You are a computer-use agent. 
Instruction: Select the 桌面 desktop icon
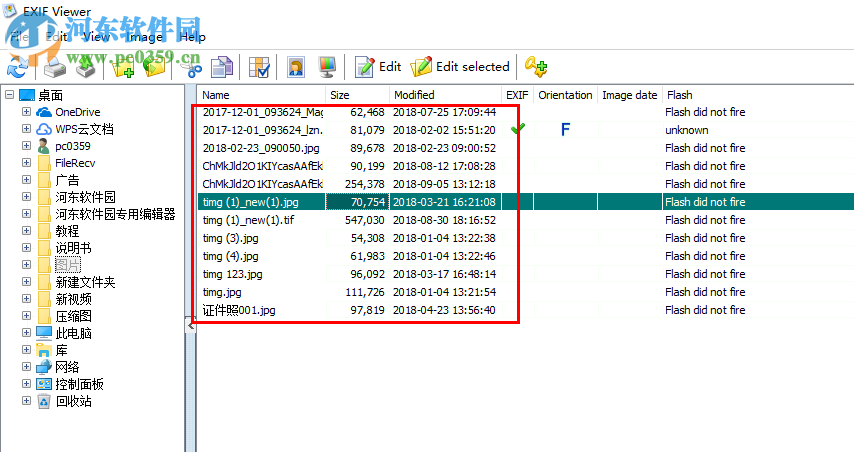coord(27,95)
